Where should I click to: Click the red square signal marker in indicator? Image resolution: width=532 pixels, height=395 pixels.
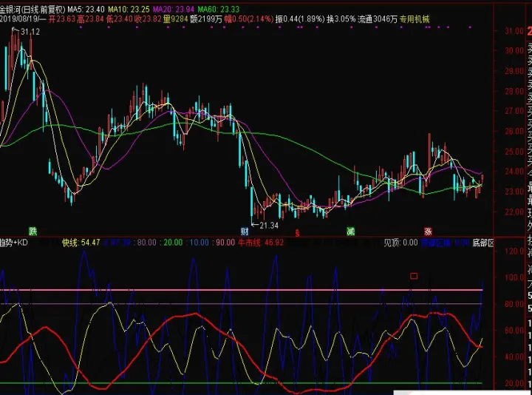[x=414, y=276]
